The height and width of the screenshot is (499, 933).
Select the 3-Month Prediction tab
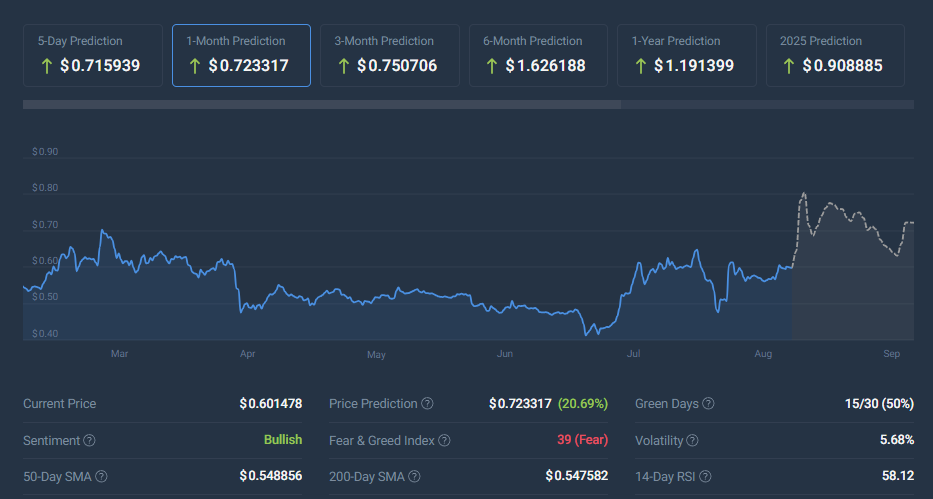tap(390, 55)
